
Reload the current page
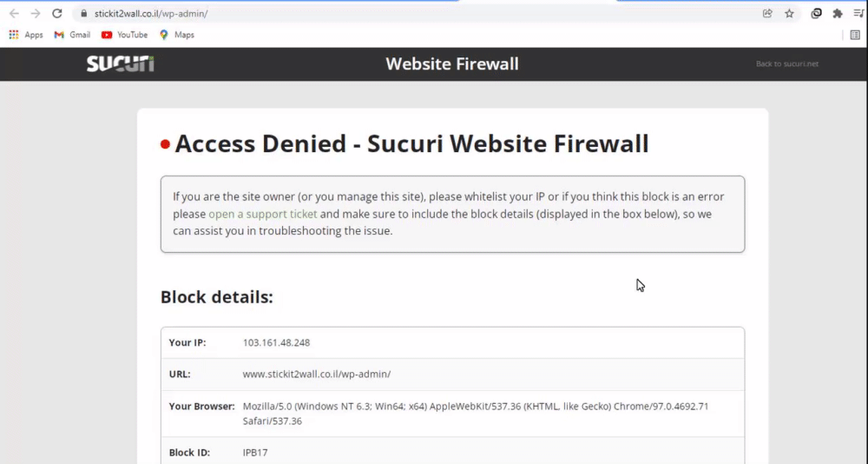point(57,14)
